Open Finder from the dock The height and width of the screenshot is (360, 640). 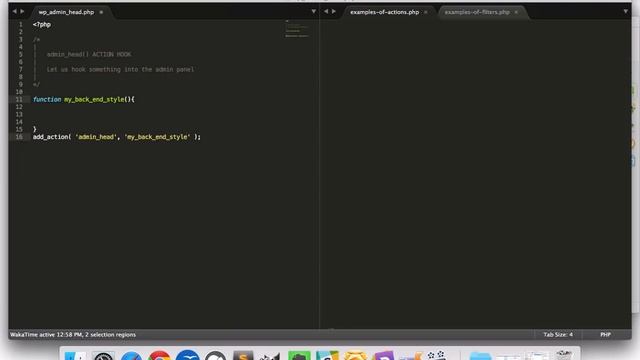[76, 356]
